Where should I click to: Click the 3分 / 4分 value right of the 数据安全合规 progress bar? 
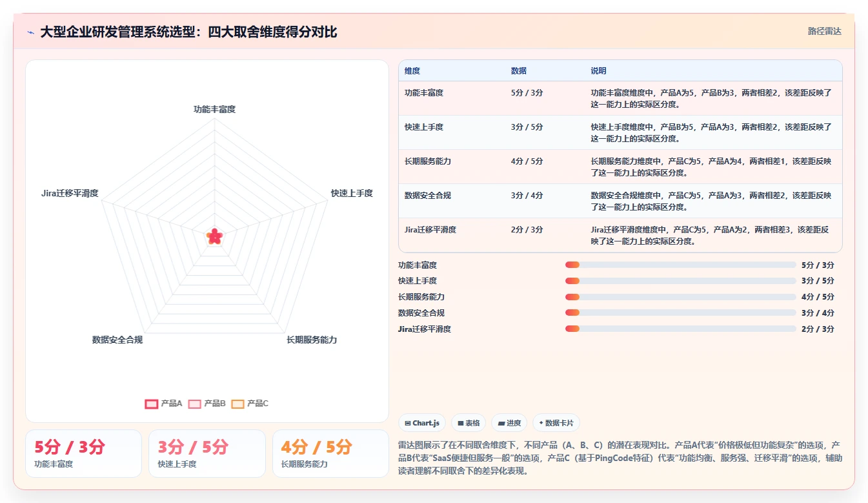818,313
